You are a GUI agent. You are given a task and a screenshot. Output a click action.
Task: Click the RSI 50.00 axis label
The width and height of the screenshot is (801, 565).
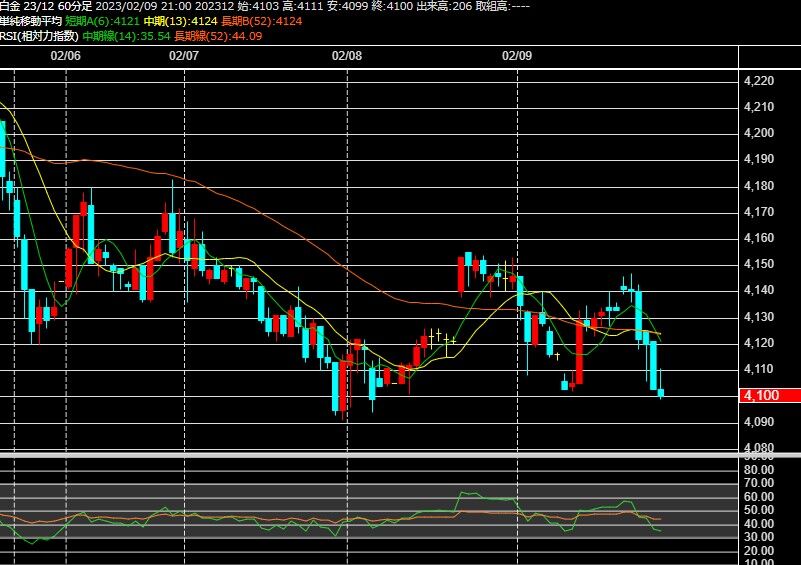[x=759, y=510]
